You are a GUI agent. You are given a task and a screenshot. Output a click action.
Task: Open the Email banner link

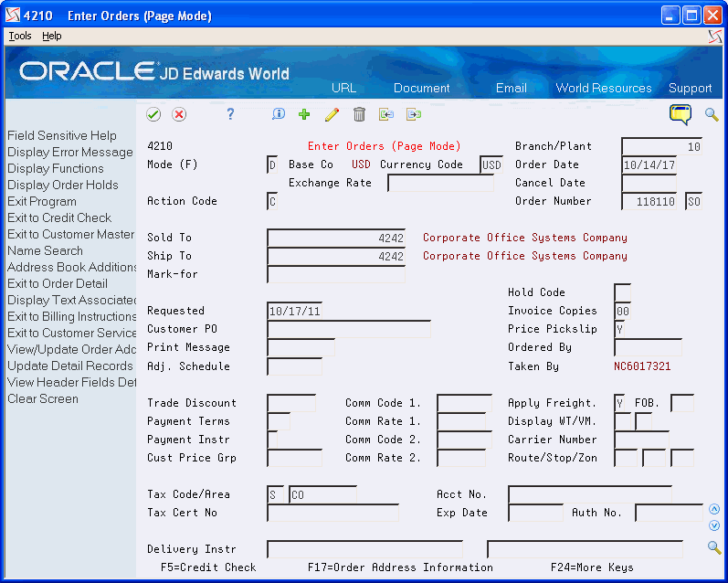coord(512,89)
